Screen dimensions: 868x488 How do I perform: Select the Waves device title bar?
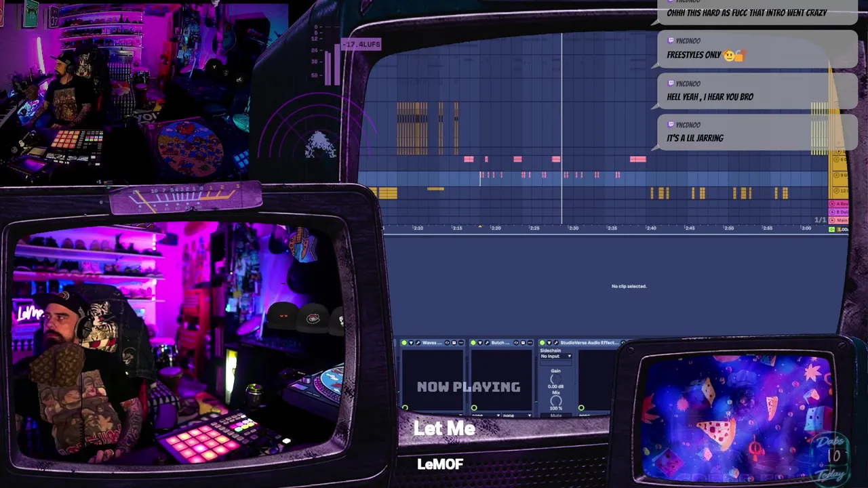point(431,343)
